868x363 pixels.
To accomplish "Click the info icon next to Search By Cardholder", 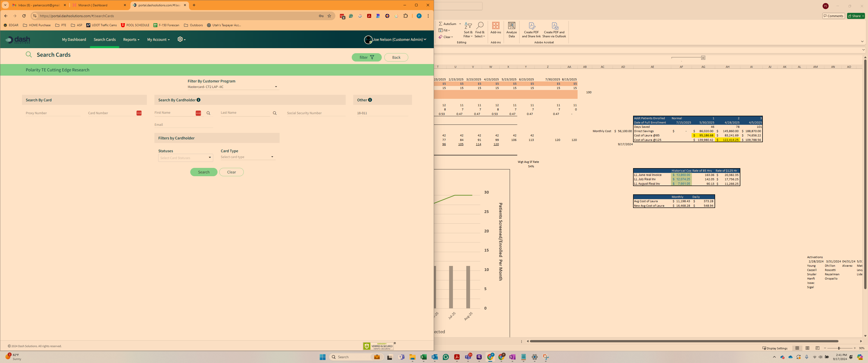I will click(x=199, y=100).
